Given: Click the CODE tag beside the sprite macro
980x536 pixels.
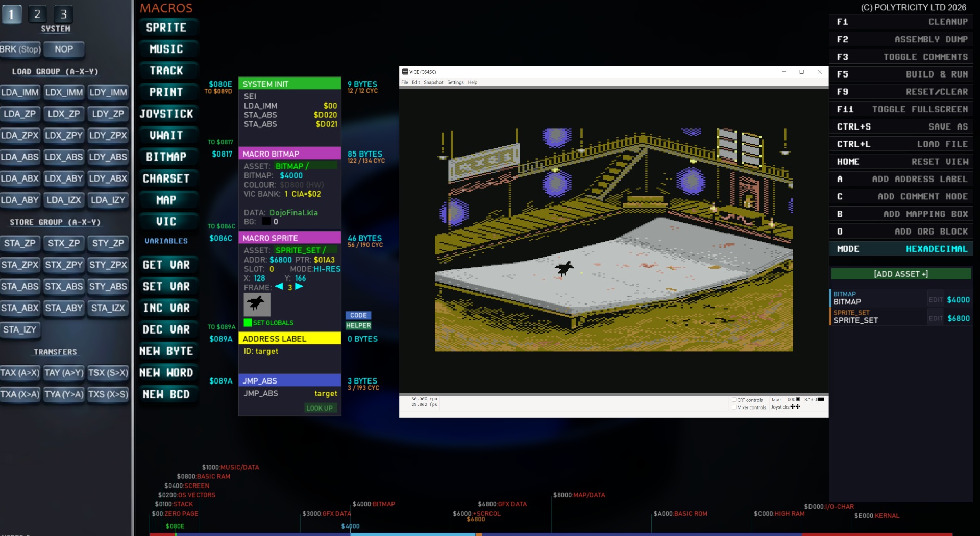Looking at the screenshot, I should [358, 315].
